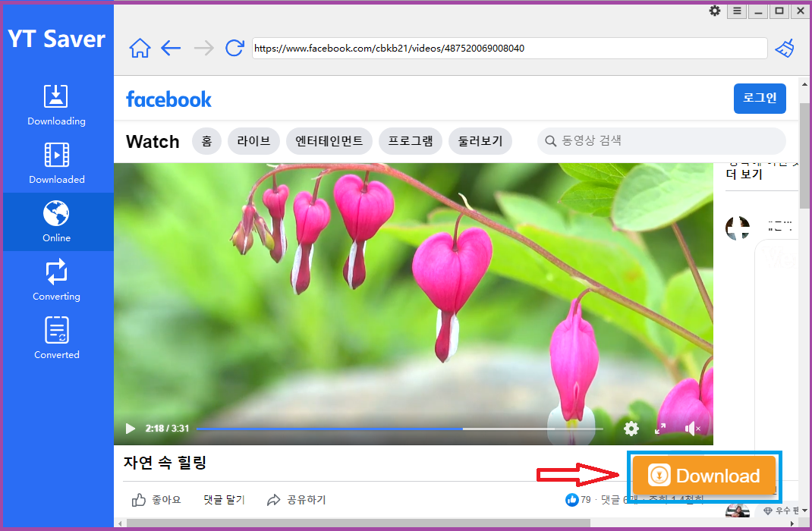
Task: Click the facebook logo
Action: pyautogui.click(x=168, y=99)
